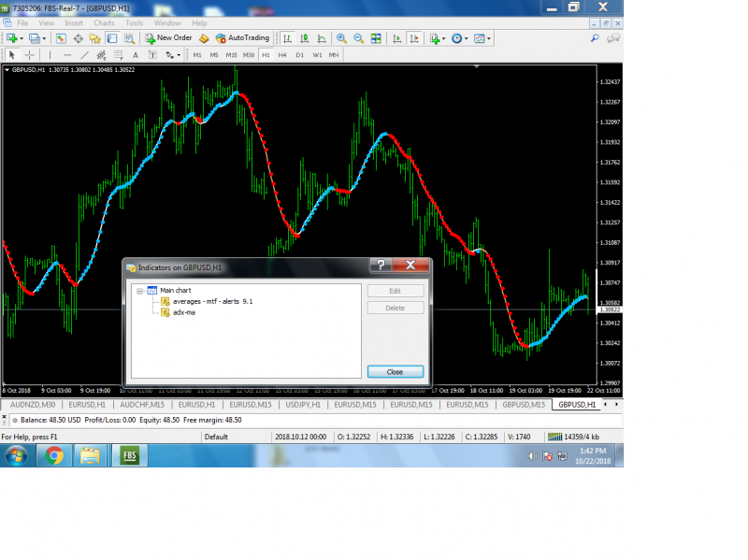Viewport: 748px width, 560px height.
Task: Open the MetaEditor book icon
Action: click(204, 38)
